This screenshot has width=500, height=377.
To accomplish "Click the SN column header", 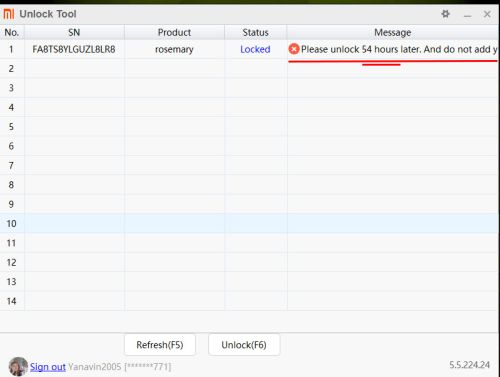I will click(74, 32).
